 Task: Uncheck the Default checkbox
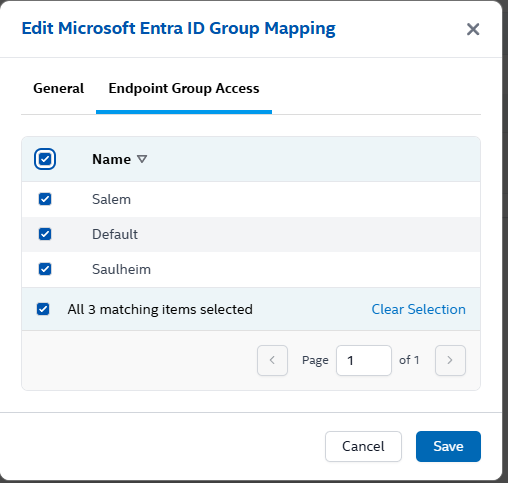click(x=45, y=234)
